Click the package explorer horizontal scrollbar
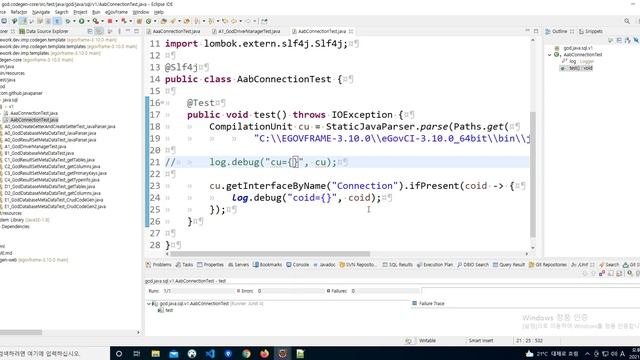Image resolution: width=640 pixels, height=360 pixels. click(21, 332)
